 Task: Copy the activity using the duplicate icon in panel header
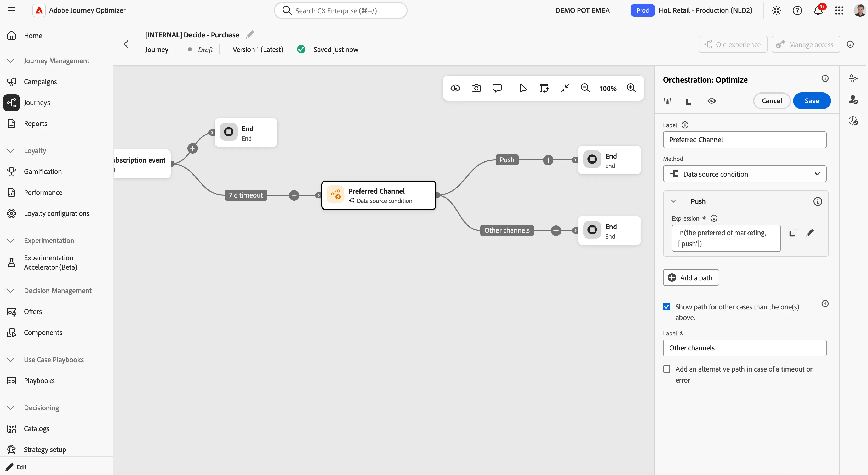(689, 101)
